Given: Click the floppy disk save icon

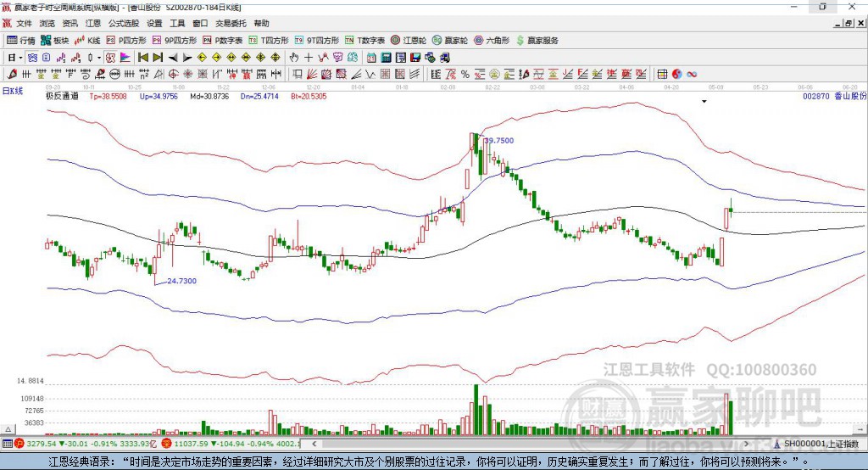Looking at the screenshot, I should click(415, 58).
